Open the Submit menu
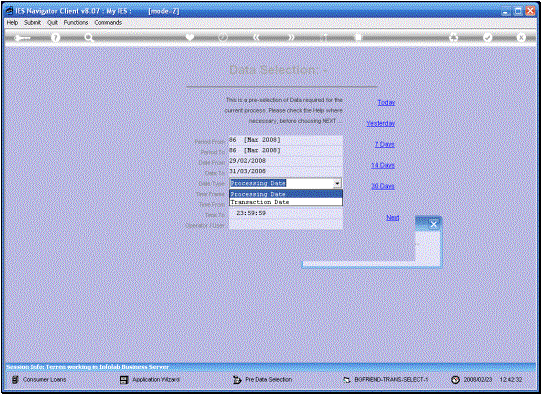The height and width of the screenshot is (394, 541). (32, 22)
